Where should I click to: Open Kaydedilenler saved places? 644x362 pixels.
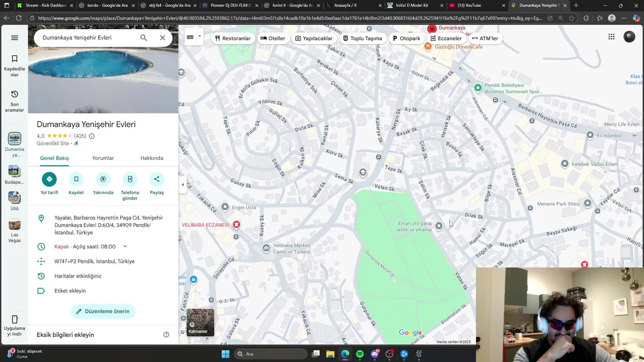point(15,66)
